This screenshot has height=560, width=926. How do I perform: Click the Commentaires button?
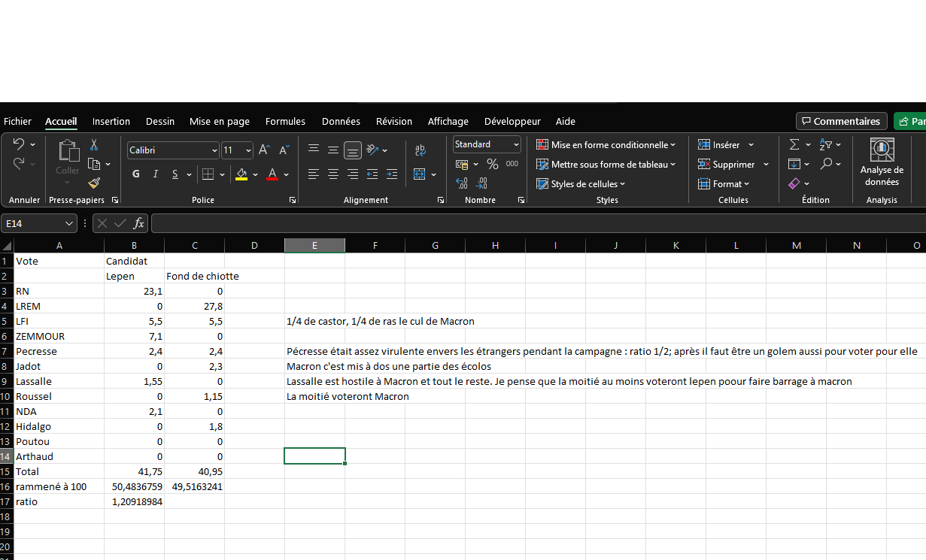coord(840,122)
